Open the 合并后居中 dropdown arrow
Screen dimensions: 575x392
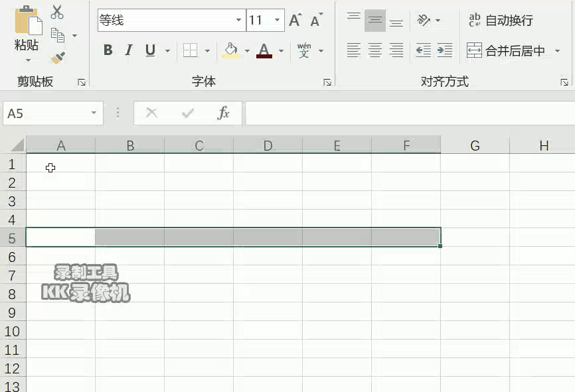pos(557,50)
